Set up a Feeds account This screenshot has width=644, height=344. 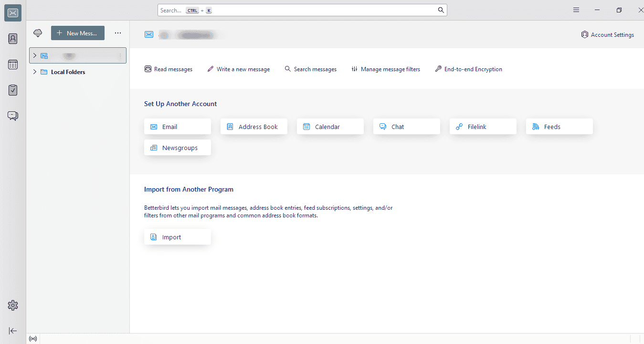560,127
